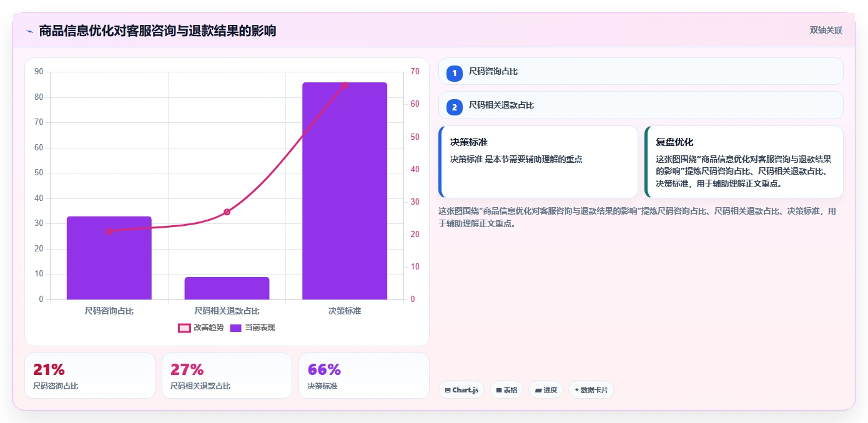The width and height of the screenshot is (868, 423).
Task: Select the 进度 tag chip
Action: (x=546, y=390)
